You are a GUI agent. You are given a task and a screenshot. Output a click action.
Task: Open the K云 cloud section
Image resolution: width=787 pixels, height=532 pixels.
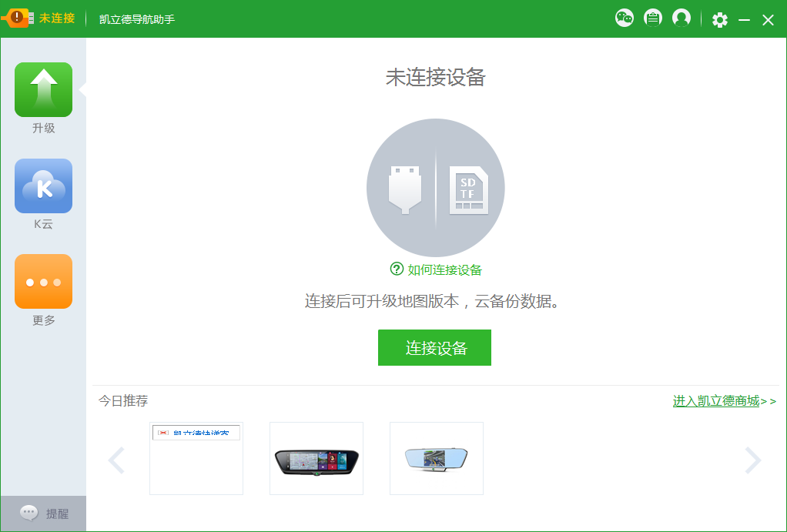[43, 186]
